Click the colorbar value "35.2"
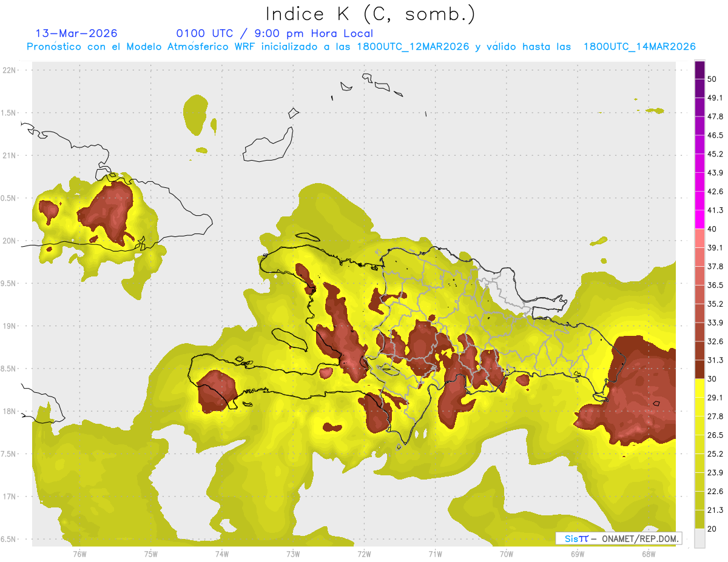Viewport: 728px width, 562px height. pyautogui.click(x=715, y=304)
